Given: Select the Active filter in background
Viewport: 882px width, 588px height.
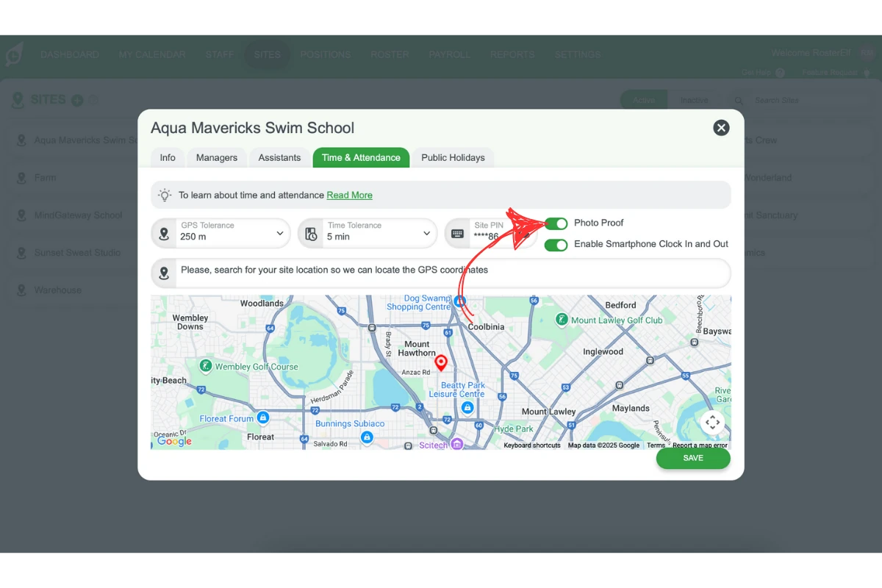Looking at the screenshot, I should pos(643,100).
